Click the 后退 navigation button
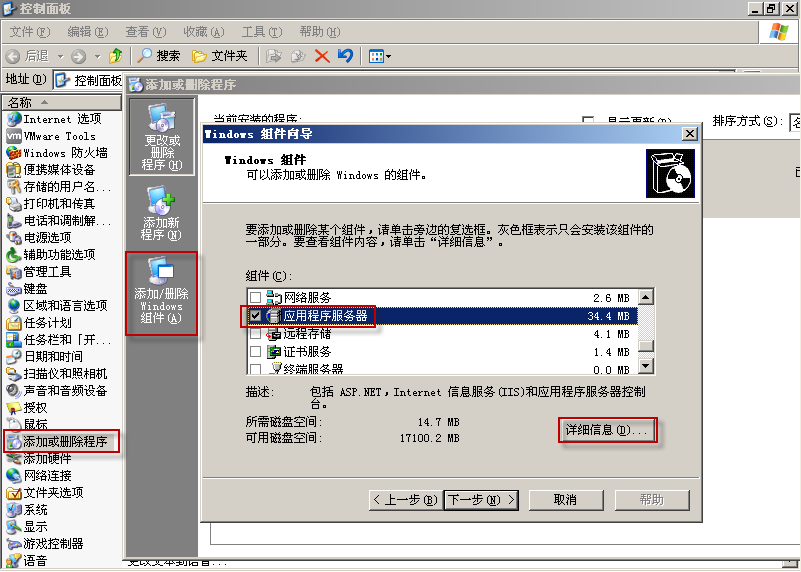The width and height of the screenshot is (801, 572). (29, 56)
